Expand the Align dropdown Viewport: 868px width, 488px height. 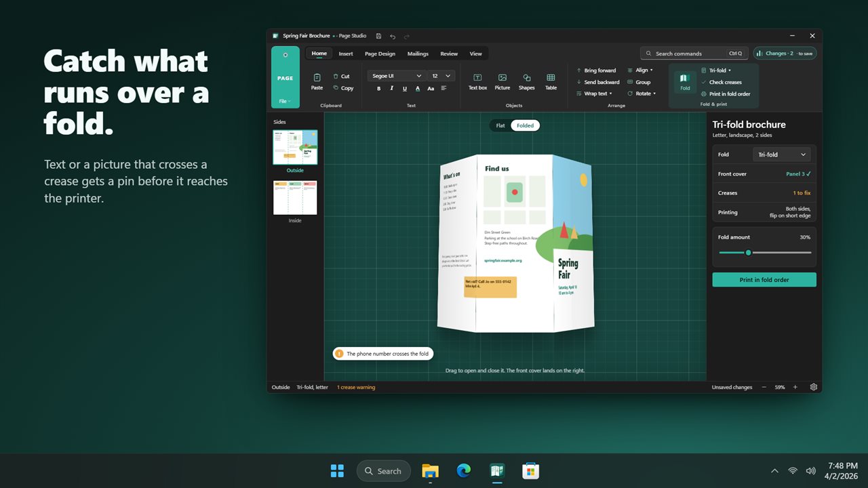(640, 70)
